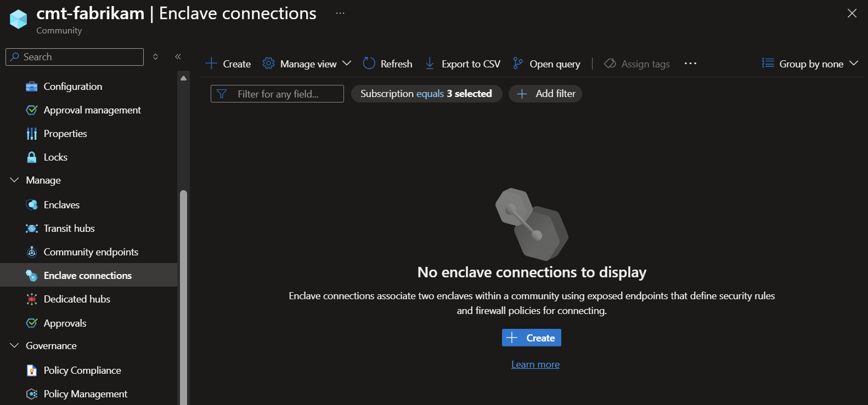Collapse the sidebar with the double chevron
The height and width of the screenshot is (405, 868).
[178, 56]
